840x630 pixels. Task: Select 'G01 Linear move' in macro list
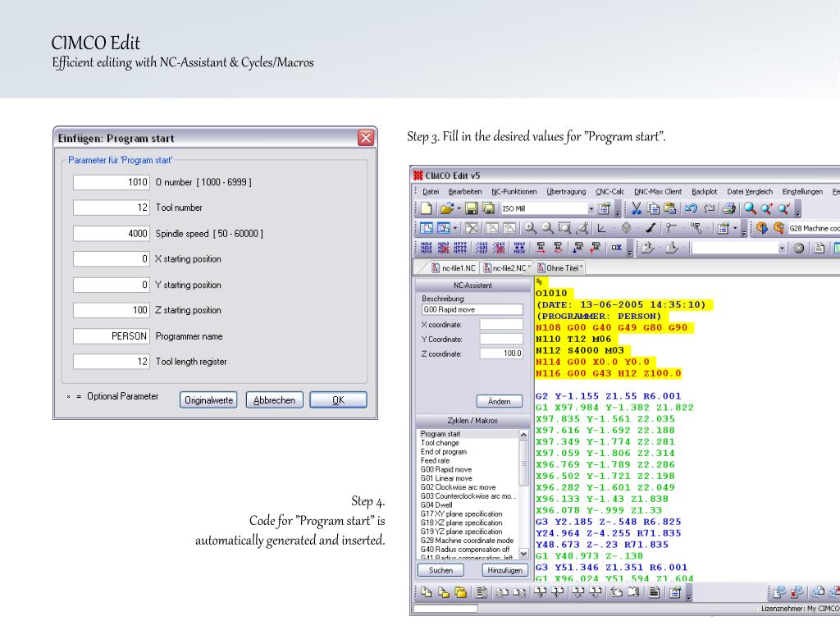tap(447, 478)
